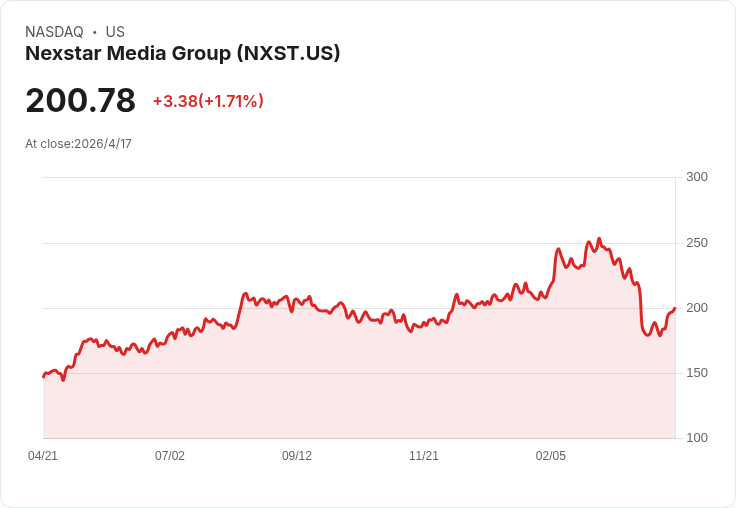This screenshot has width=736, height=508.
Task: Click the 02/05 date axis label
Action: coord(551,456)
